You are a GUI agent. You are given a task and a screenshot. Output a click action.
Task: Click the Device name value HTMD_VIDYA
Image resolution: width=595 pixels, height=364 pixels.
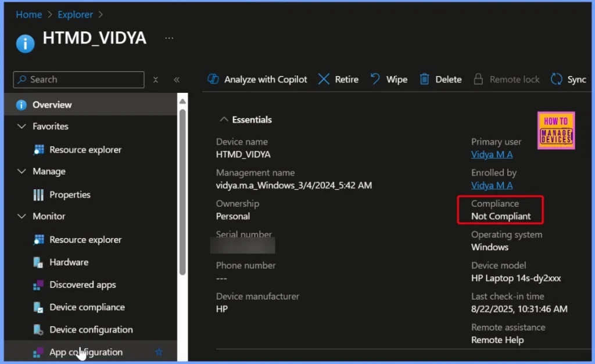pyautogui.click(x=243, y=154)
